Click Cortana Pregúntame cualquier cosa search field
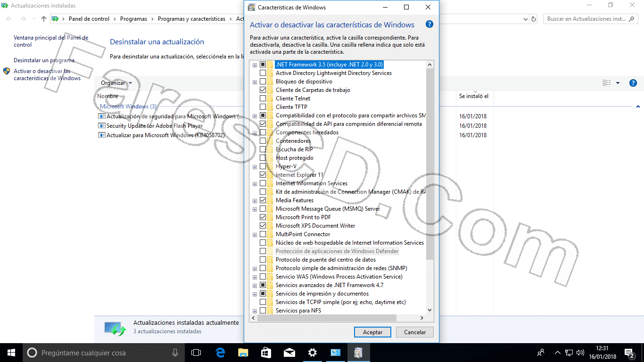644x362 pixels. click(103, 353)
